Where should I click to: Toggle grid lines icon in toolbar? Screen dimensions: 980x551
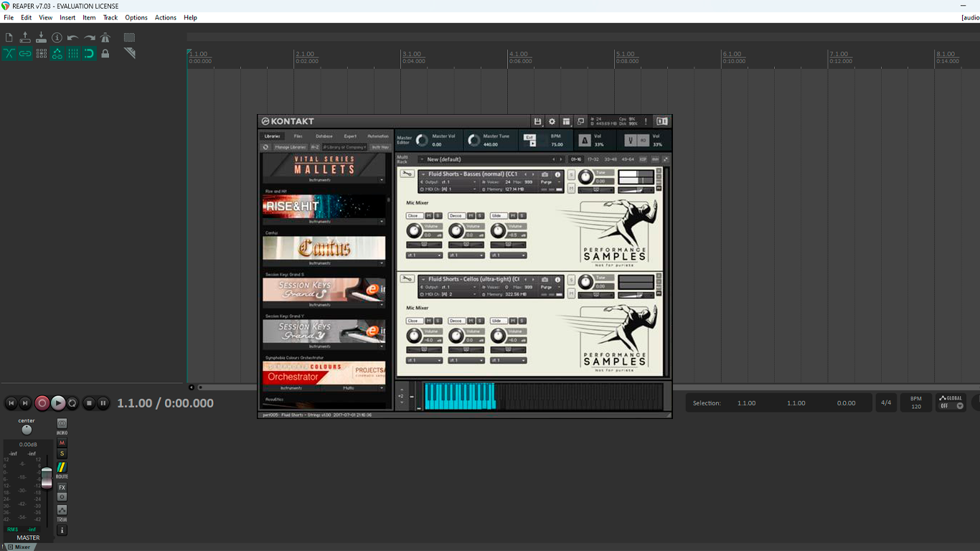pos(73,53)
